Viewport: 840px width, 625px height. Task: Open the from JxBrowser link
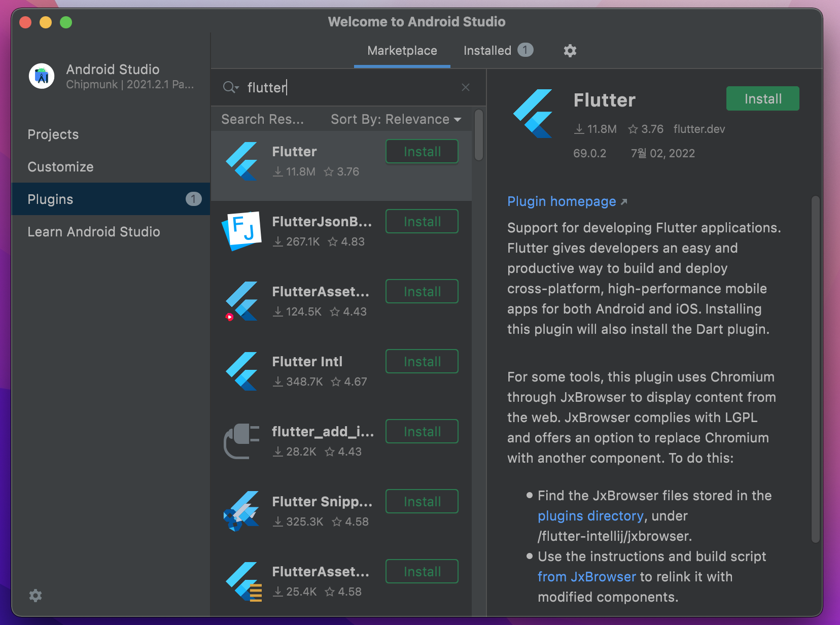pos(587,577)
